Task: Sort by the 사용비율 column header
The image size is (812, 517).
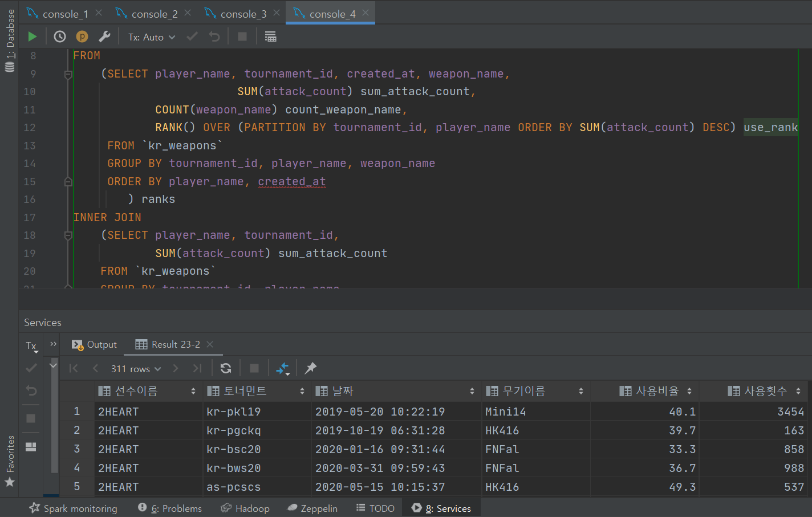Action: [x=644, y=391]
